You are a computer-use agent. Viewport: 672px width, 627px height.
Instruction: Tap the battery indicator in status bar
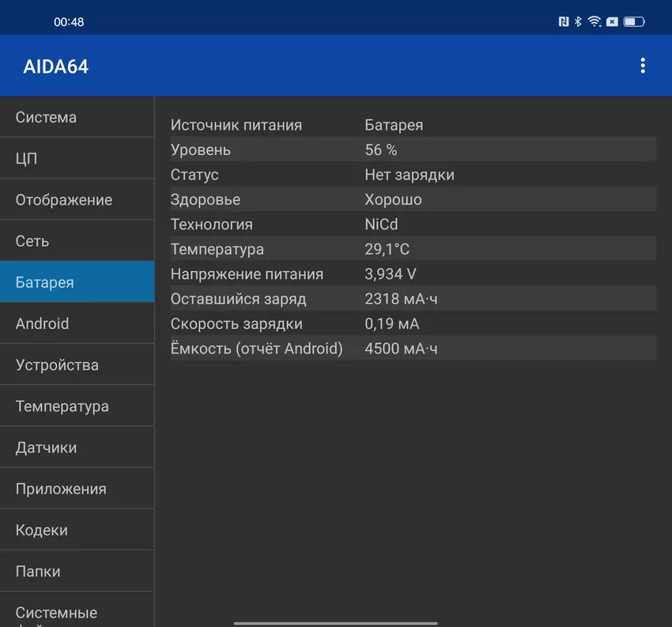pyautogui.click(x=634, y=22)
